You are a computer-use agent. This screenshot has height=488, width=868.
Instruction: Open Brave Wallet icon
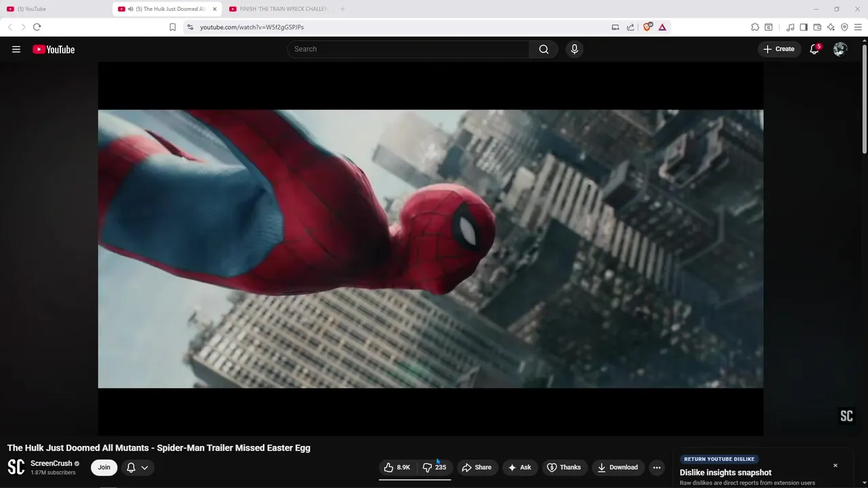[817, 27]
